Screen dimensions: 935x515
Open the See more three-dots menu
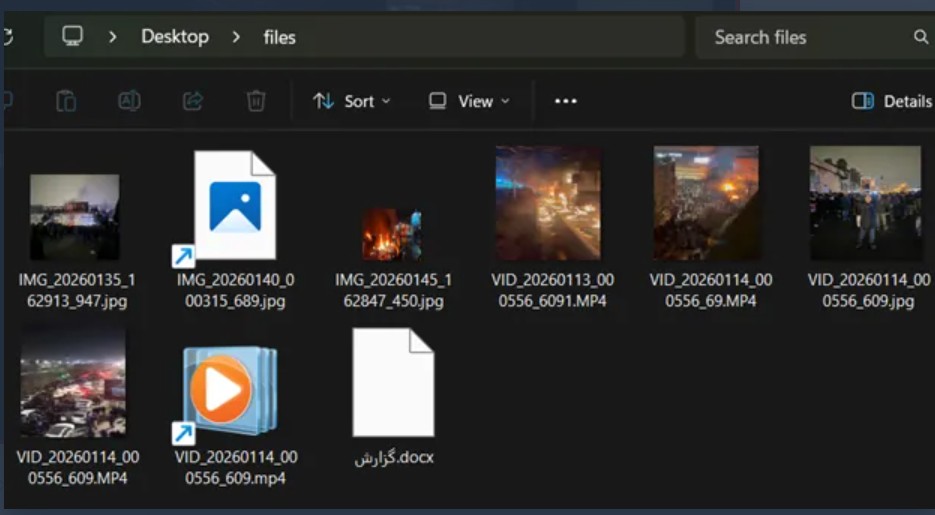566,101
